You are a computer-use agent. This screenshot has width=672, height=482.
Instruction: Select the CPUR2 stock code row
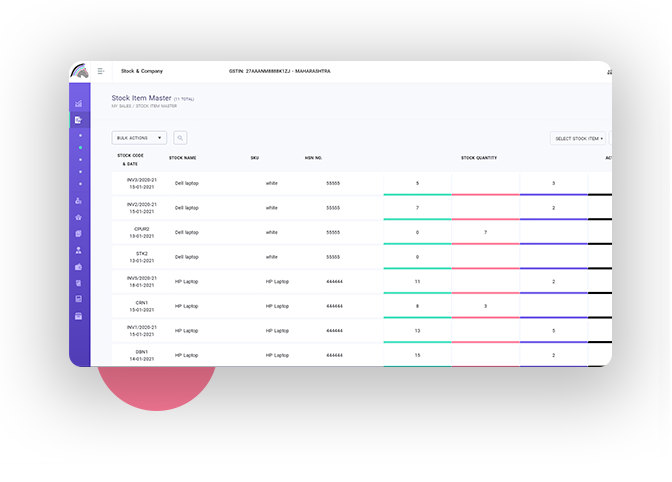(141, 232)
